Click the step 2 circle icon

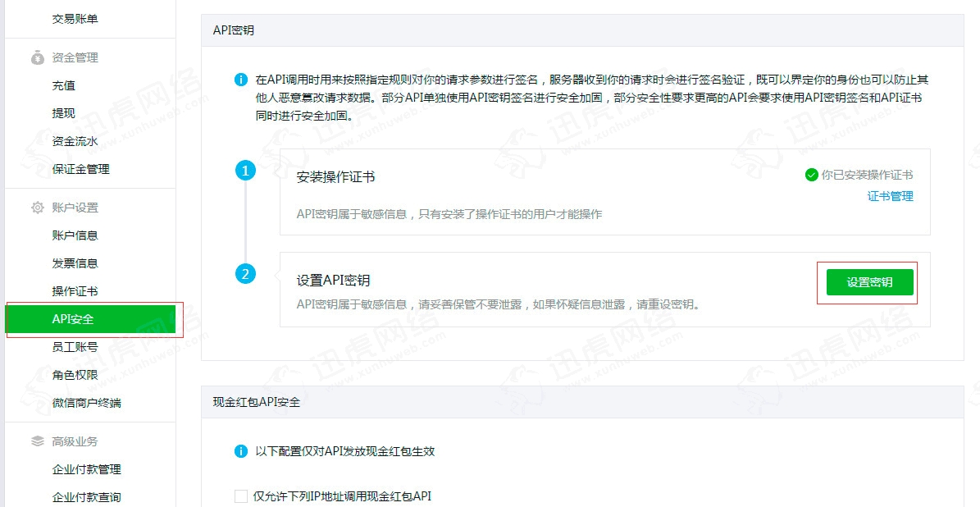tap(245, 274)
